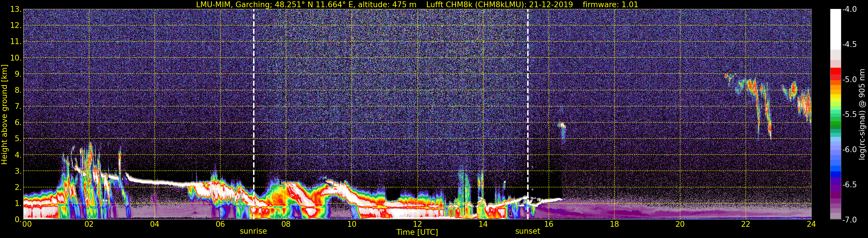Viewport: 868px width, 238px height.
Task: Click the 'LMU-MIM, Garching' title text
Action: tap(234, 4)
